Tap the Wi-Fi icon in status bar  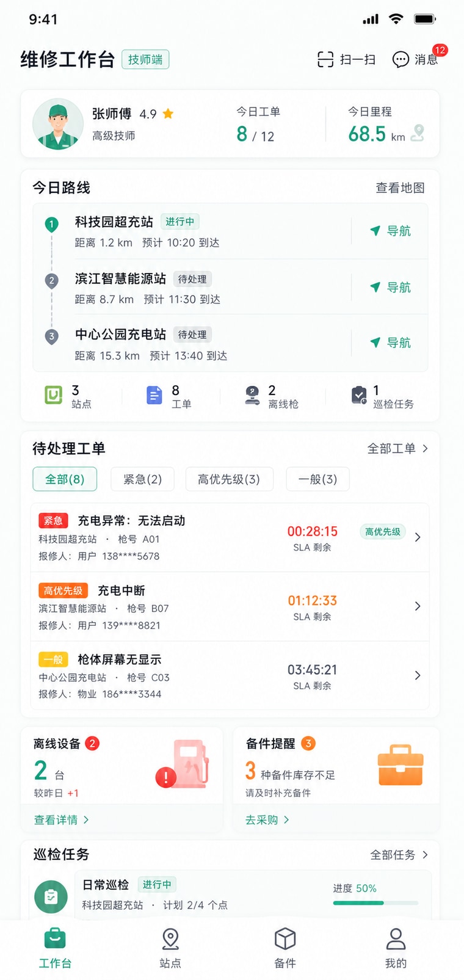point(396,19)
